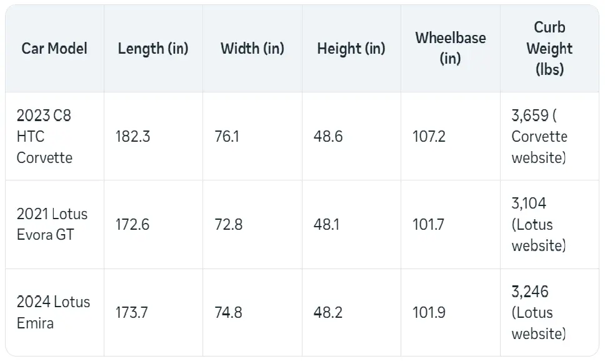
Task: Click the Evora GT length value 172.6
Action: (x=132, y=224)
